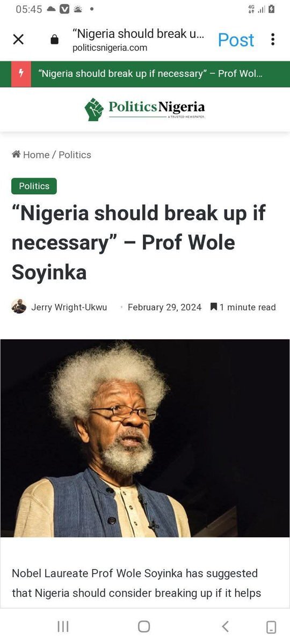Tap the Post button

(x=236, y=40)
